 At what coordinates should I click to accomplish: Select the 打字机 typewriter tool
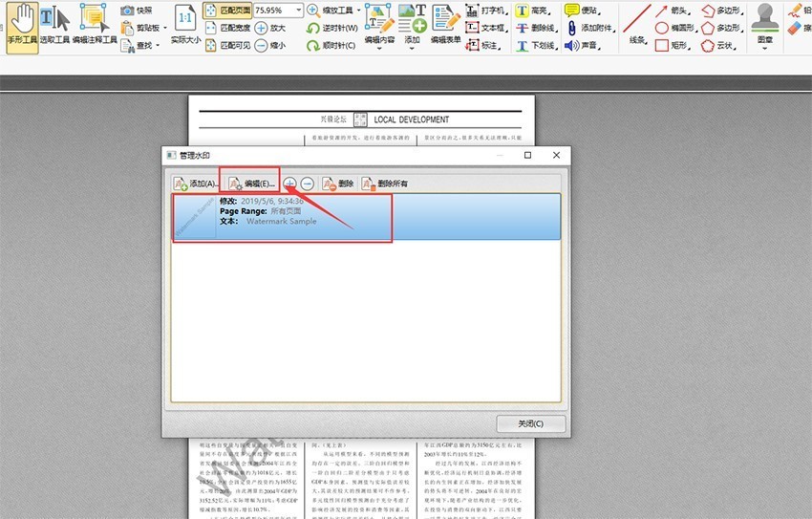point(486,11)
